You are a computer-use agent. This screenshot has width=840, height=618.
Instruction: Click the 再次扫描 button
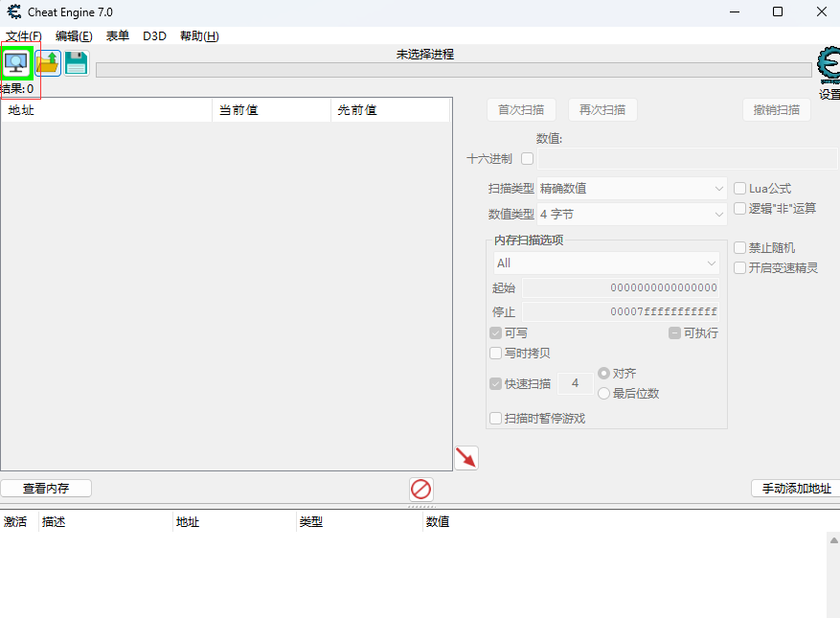tap(602, 110)
